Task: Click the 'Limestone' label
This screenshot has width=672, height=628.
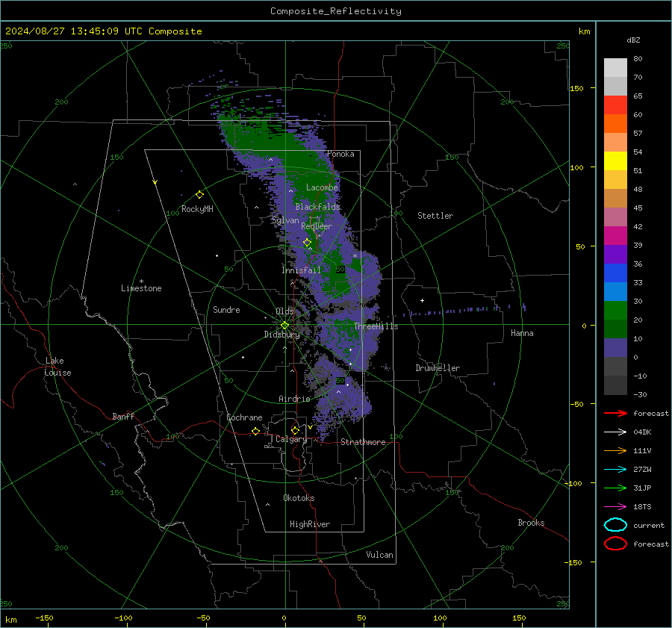Action: [141, 288]
